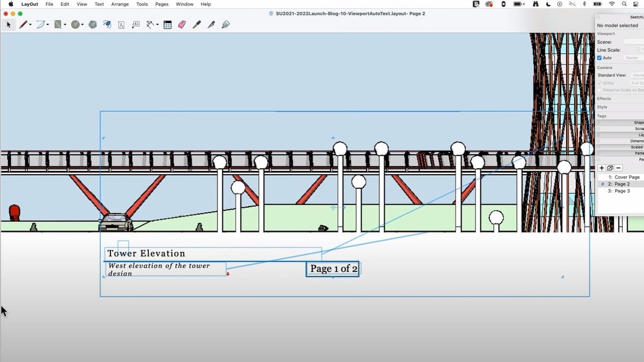Pick the Join glue tool
This screenshot has height=362, width=644.
coord(225,25)
